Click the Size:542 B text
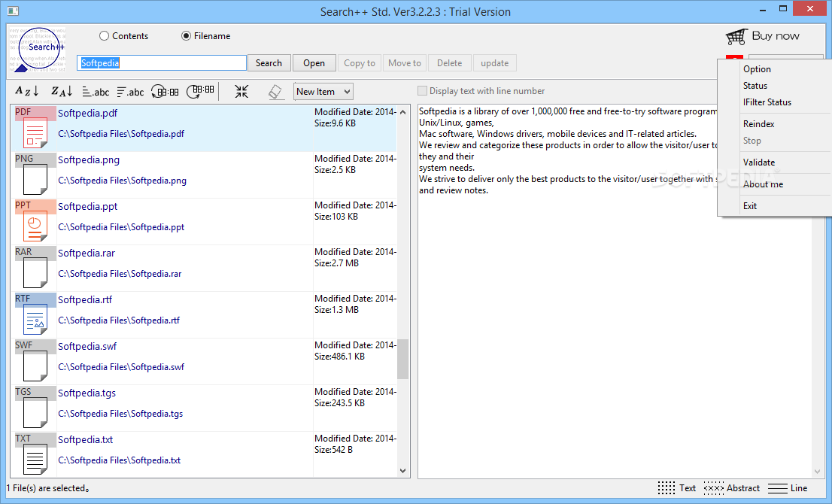Screen dimensions: 832x504 coord(333,450)
